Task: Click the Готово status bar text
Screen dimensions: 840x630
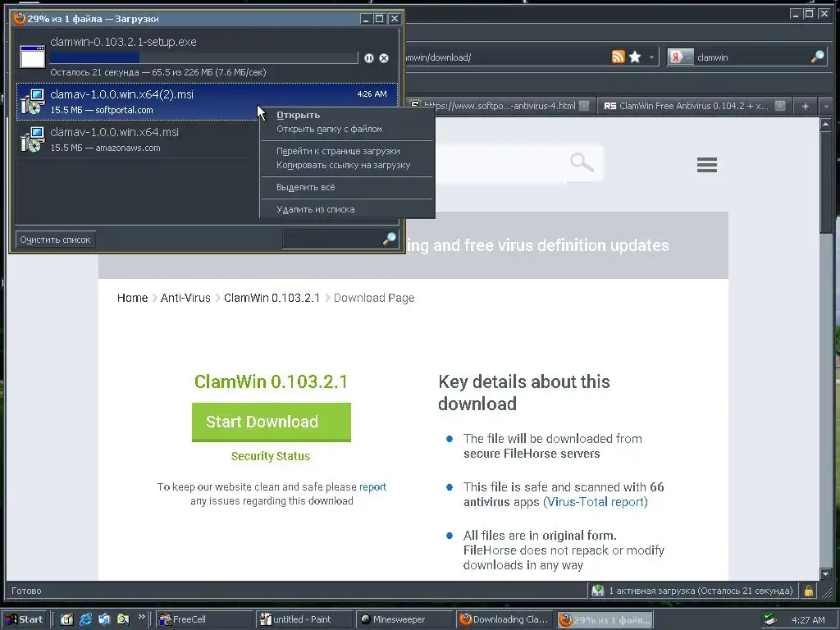Action: click(x=26, y=591)
